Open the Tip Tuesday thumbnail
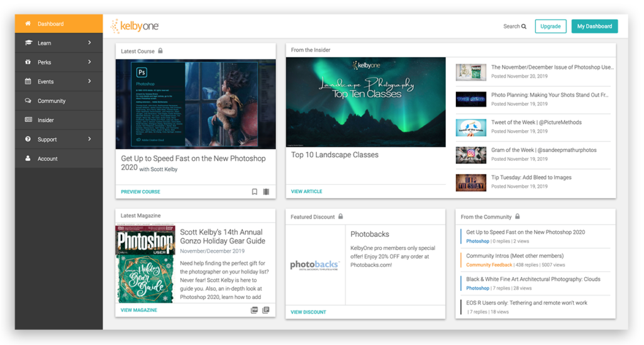This screenshot has width=644, height=345. tap(470, 182)
